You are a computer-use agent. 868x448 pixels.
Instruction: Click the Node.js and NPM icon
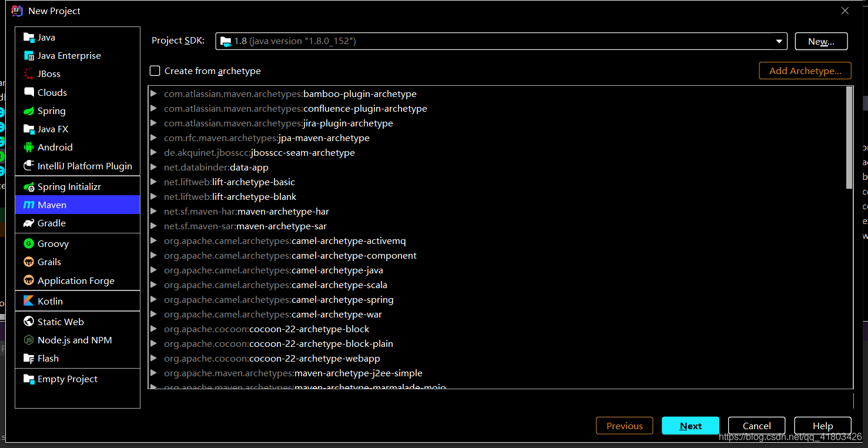29,340
